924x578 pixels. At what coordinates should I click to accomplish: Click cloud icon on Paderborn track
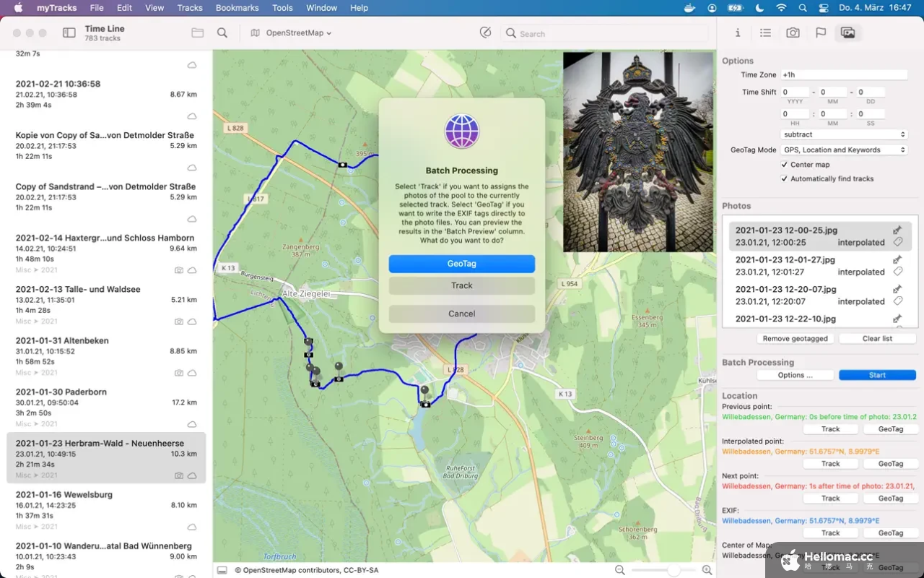click(x=192, y=424)
